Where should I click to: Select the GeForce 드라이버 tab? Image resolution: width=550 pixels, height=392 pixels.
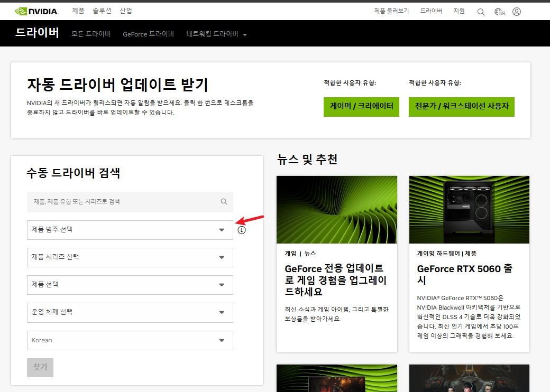tap(149, 33)
